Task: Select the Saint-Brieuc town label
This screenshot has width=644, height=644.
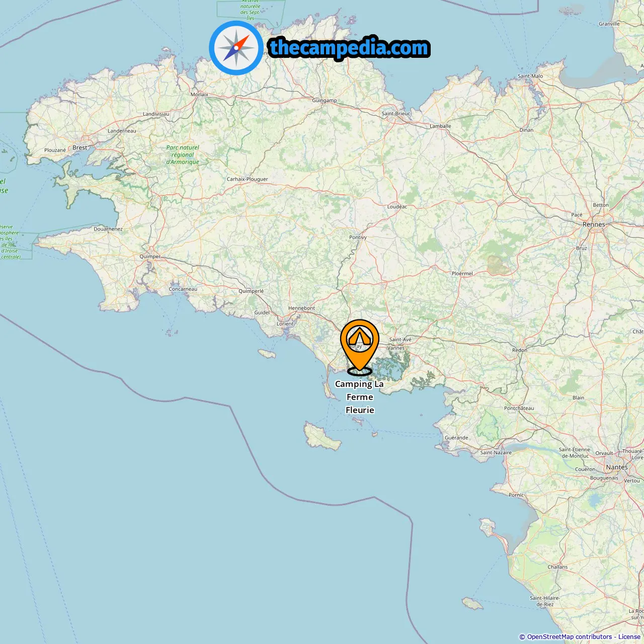Action: click(396, 113)
